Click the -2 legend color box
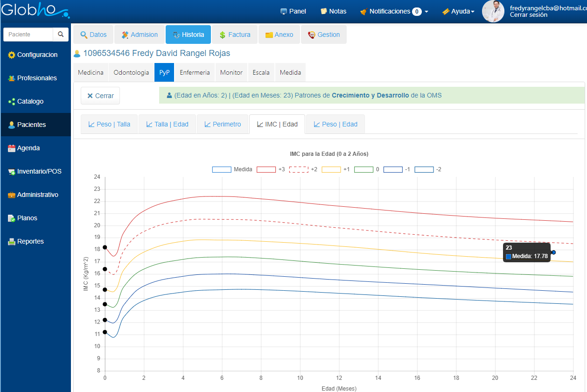 coord(424,169)
